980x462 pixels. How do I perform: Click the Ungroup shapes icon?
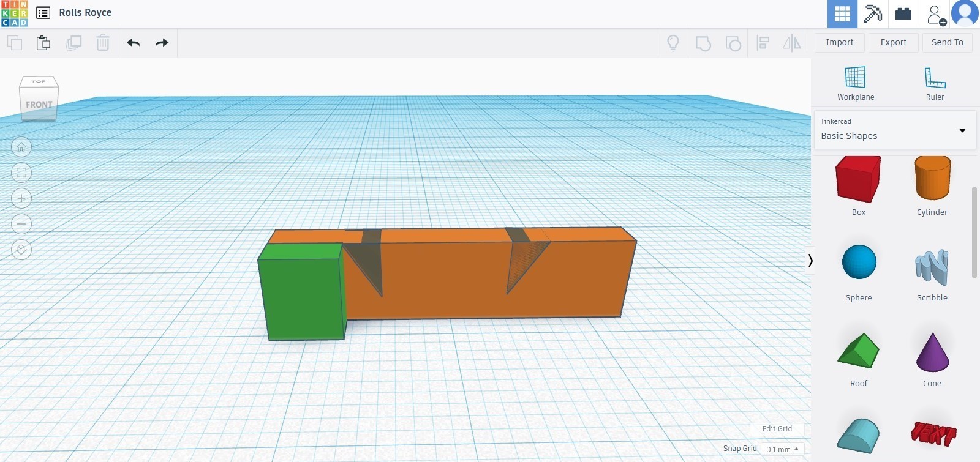point(733,43)
